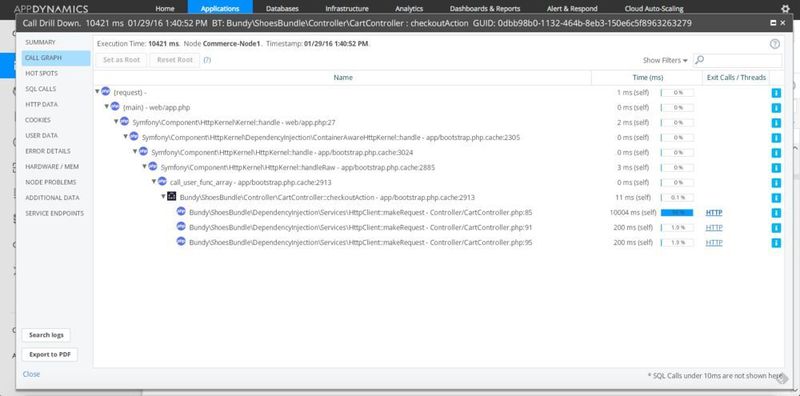Open info icon for {main} web/app.php row
Image resolution: width=800 pixels, height=396 pixels.
point(776,108)
